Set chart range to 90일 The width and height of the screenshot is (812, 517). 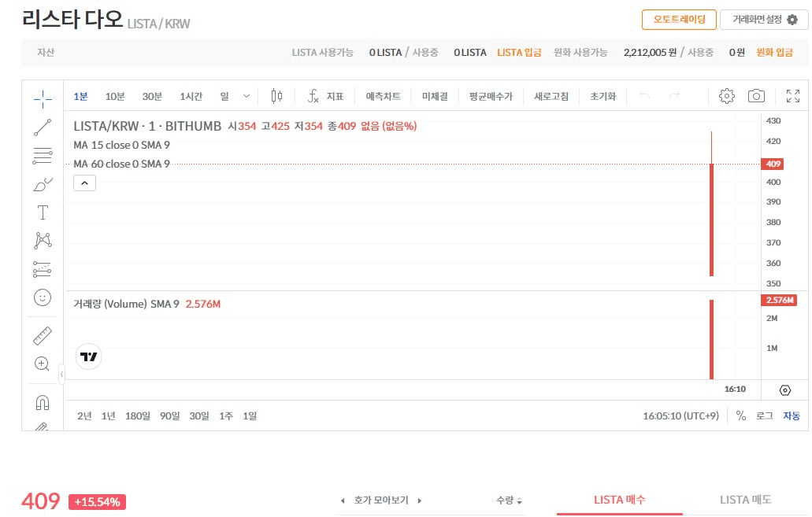click(x=170, y=416)
